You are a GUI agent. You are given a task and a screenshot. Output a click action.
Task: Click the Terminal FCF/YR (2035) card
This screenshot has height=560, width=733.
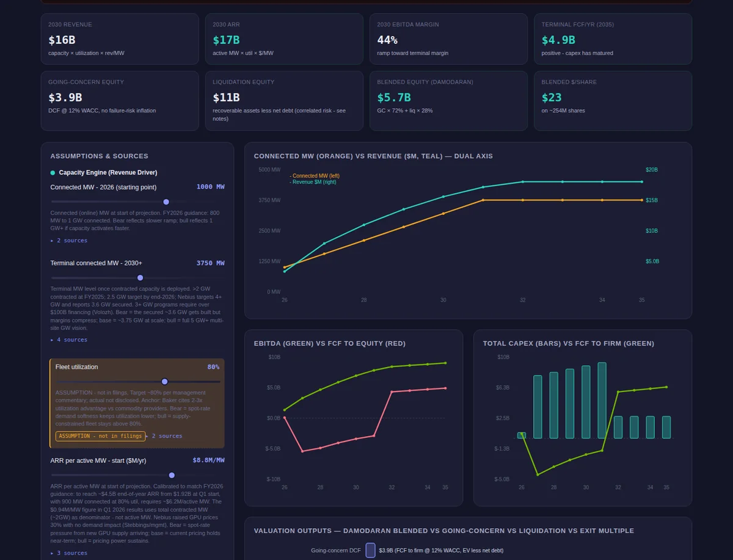613,39
